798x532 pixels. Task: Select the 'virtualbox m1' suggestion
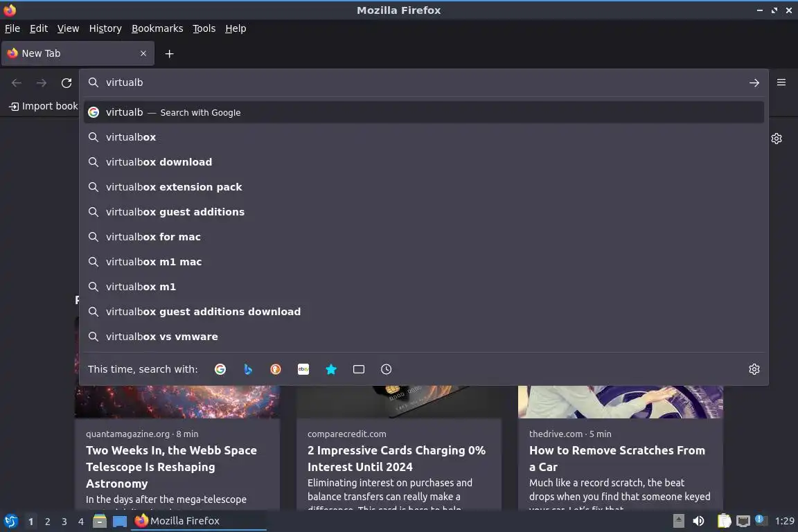[x=423, y=287]
